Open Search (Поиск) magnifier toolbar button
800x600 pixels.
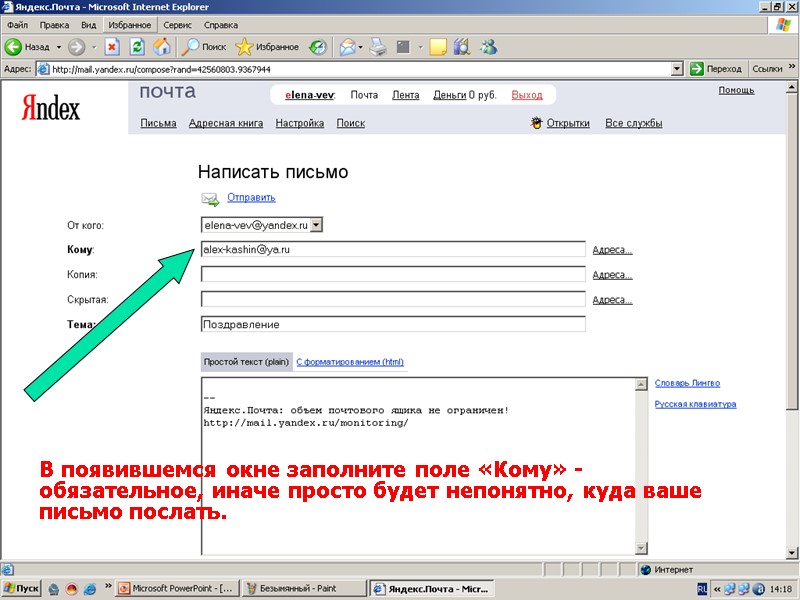[x=204, y=47]
